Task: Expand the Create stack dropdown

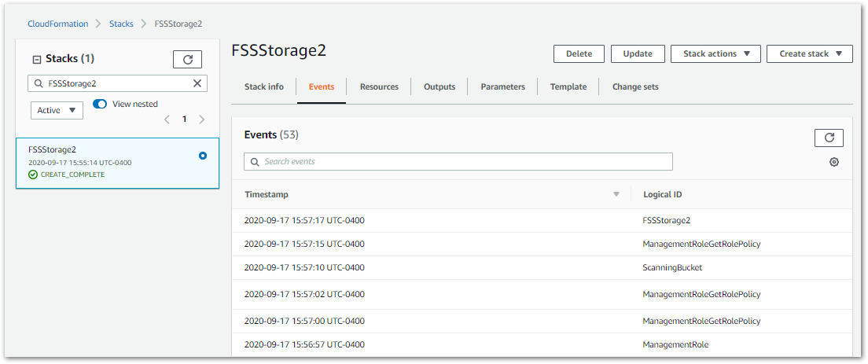Action: coord(809,53)
